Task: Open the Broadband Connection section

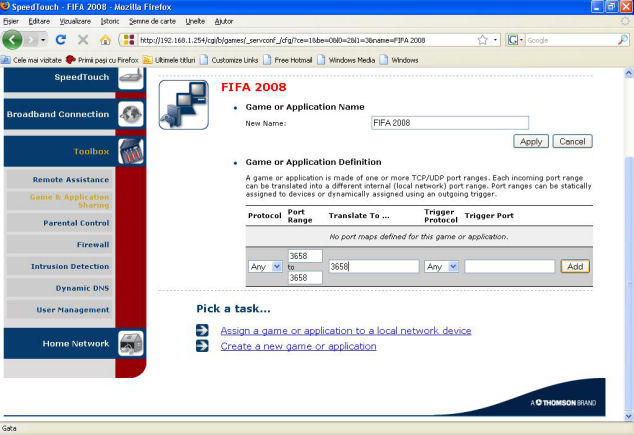Action: 58,114
